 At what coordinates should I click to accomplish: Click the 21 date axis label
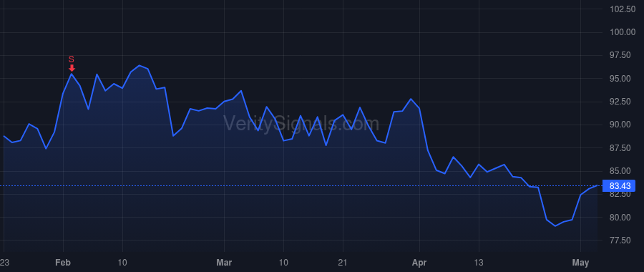tap(343, 263)
